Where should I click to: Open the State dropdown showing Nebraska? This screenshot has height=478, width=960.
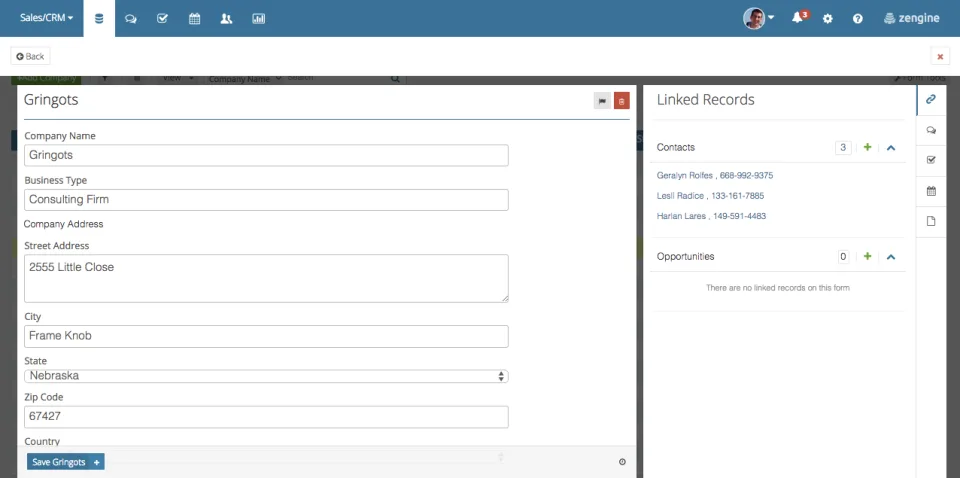pyautogui.click(x=266, y=376)
